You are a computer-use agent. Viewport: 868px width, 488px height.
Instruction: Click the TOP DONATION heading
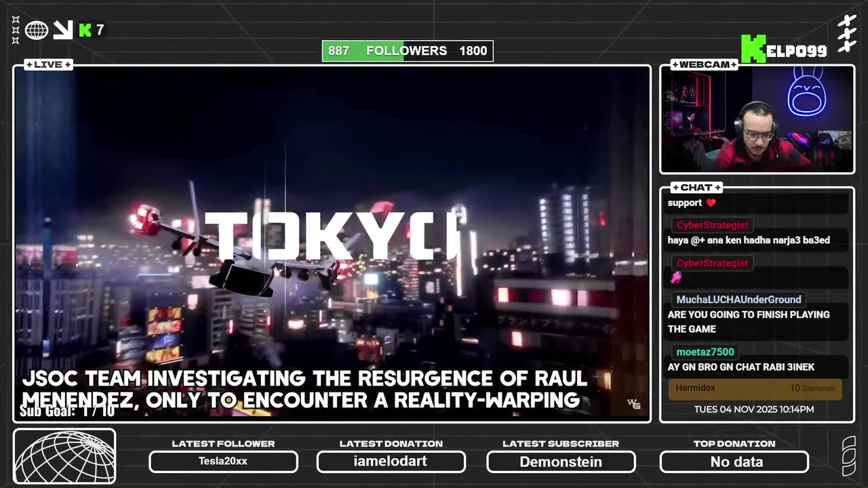pyautogui.click(x=734, y=443)
